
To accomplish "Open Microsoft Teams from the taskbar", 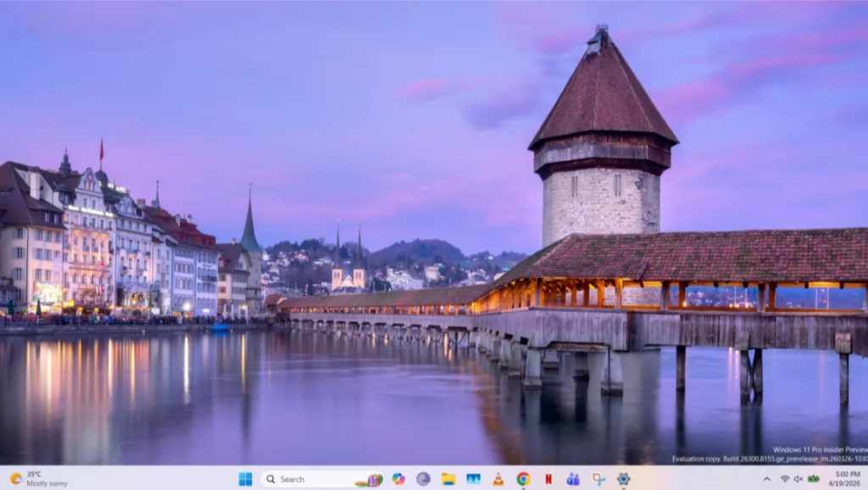I will [x=573, y=479].
